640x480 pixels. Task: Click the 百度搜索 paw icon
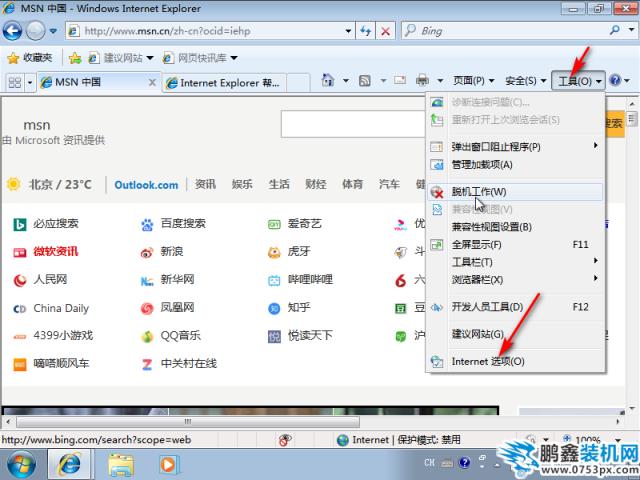[x=147, y=224]
